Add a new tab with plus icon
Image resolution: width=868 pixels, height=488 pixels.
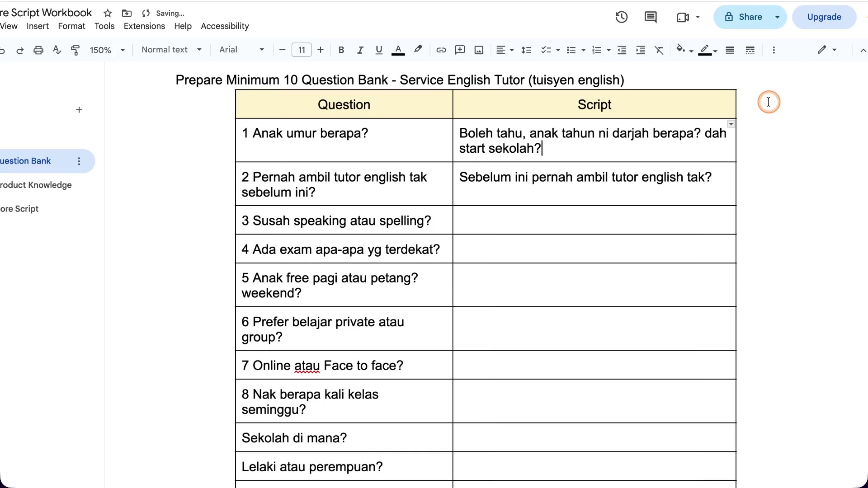(x=79, y=110)
